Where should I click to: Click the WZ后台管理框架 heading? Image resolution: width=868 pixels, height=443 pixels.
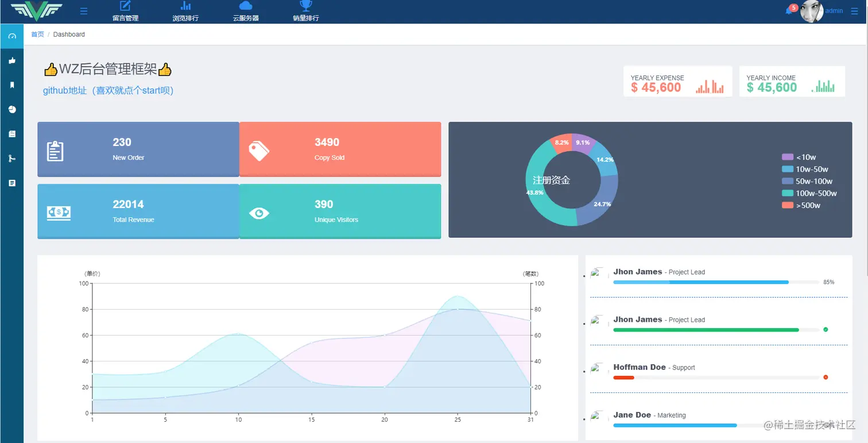[108, 70]
